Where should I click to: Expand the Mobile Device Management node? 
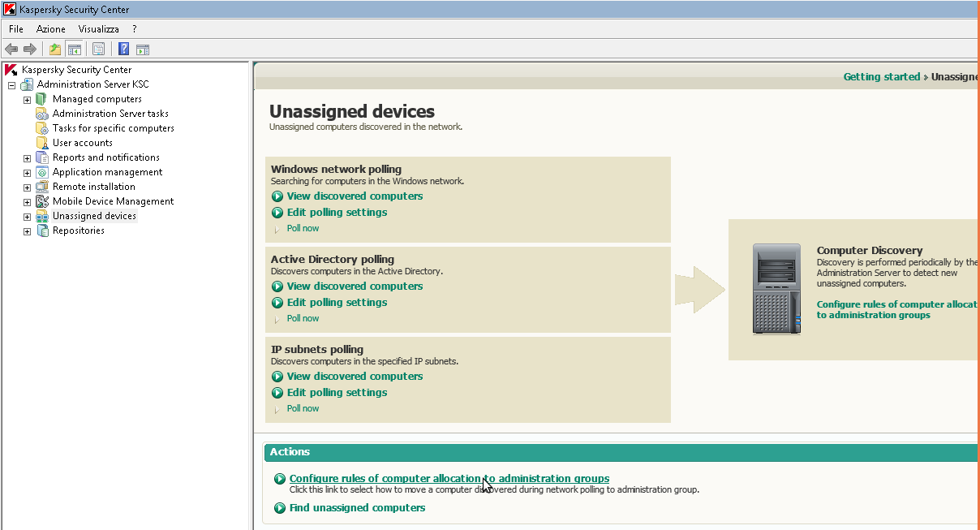tap(27, 201)
